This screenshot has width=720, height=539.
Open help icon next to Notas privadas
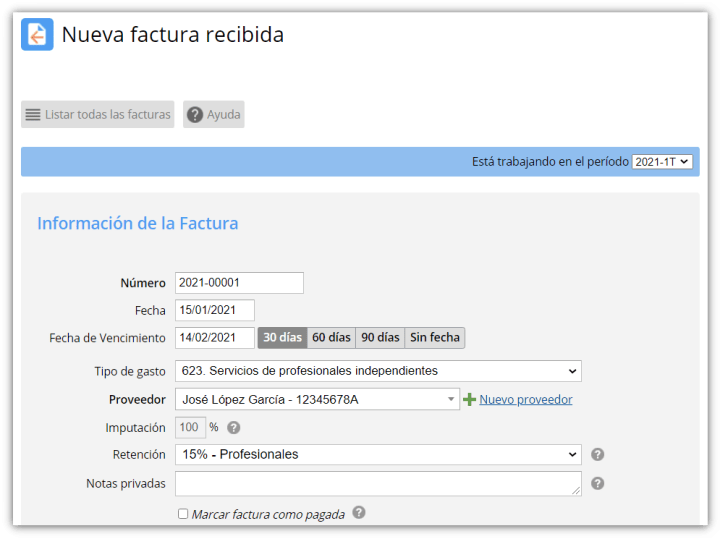597,483
